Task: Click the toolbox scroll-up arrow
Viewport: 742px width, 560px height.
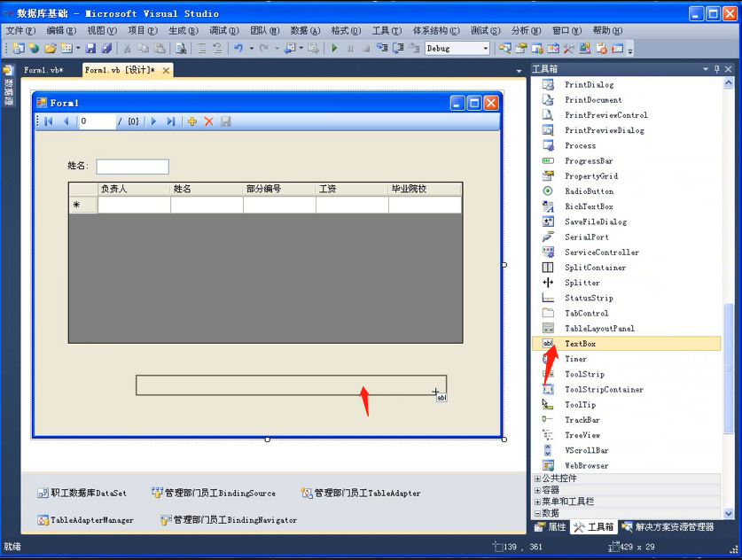Action: coord(729,83)
